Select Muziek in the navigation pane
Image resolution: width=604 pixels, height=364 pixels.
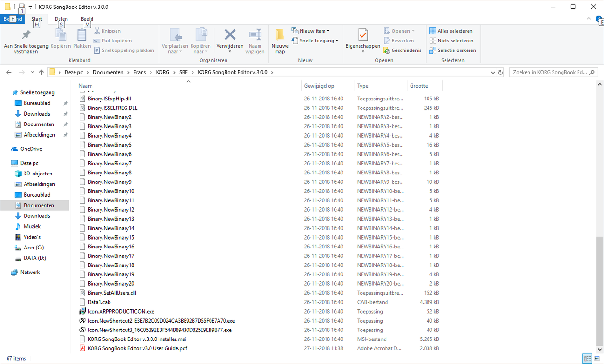pos(32,226)
